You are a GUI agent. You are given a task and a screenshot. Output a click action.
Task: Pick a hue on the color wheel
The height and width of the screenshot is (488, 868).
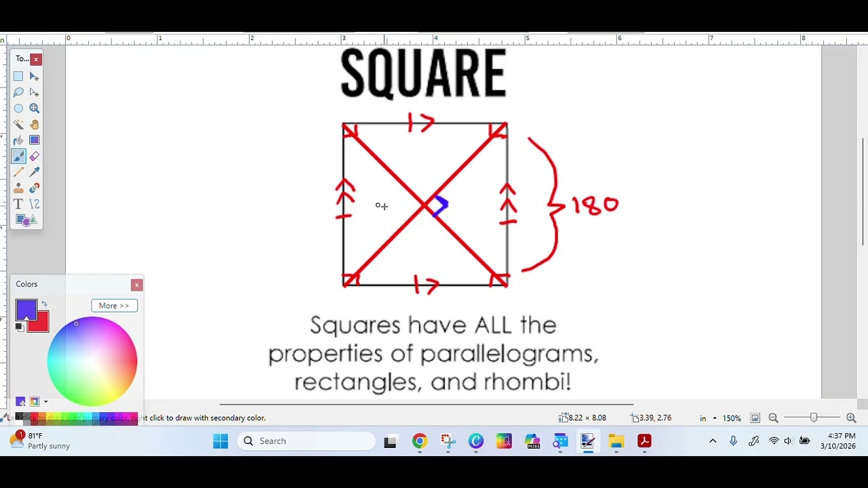click(x=92, y=361)
